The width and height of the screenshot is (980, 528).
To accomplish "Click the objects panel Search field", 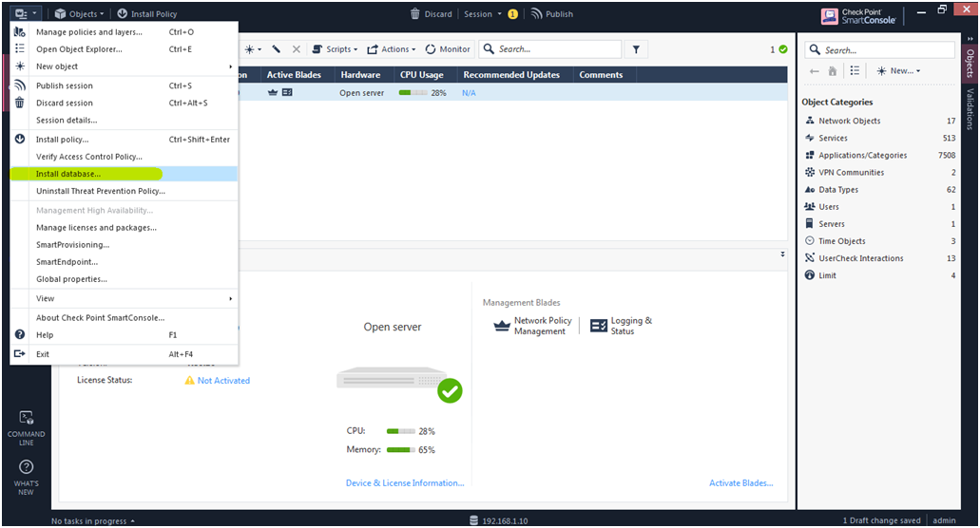I will tap(880, 50).
